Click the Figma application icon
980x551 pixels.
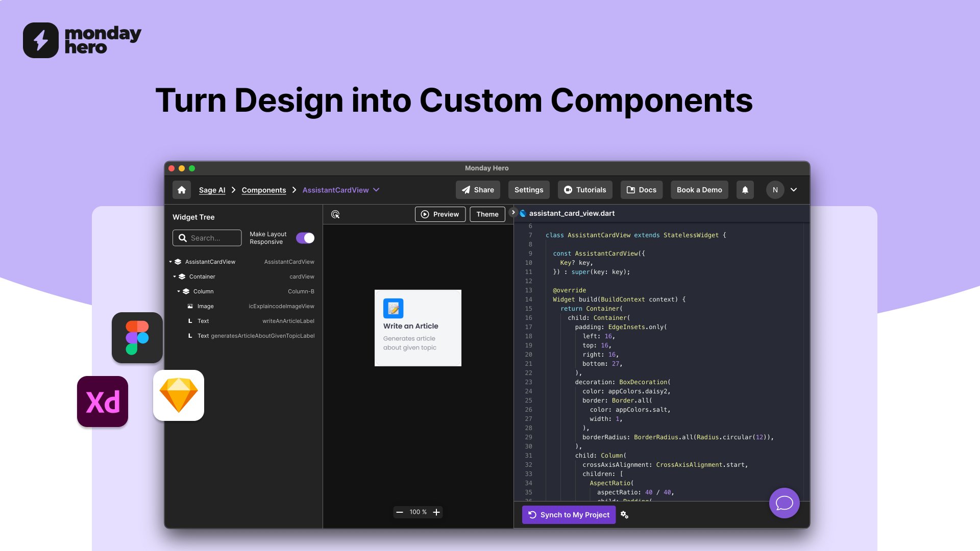point(137,338)
